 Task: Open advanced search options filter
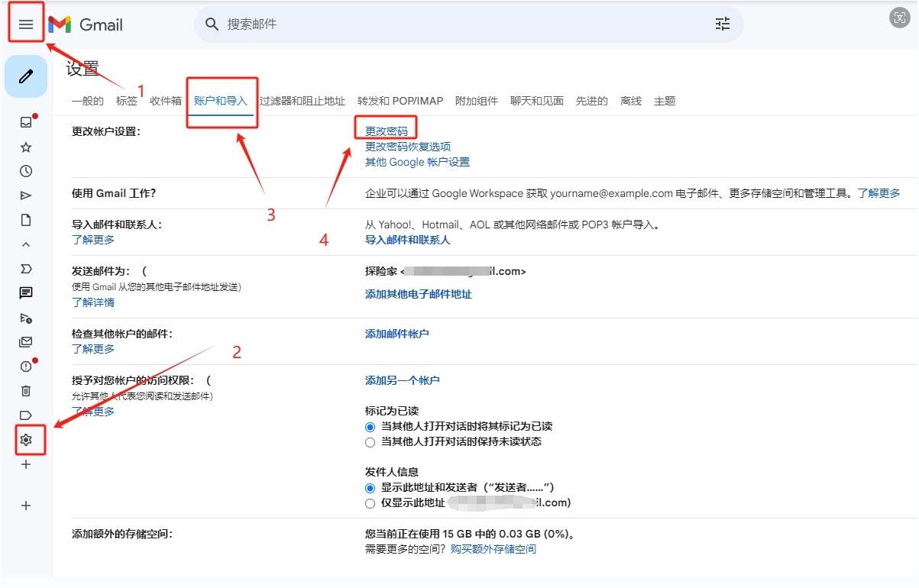pos(722,24)
